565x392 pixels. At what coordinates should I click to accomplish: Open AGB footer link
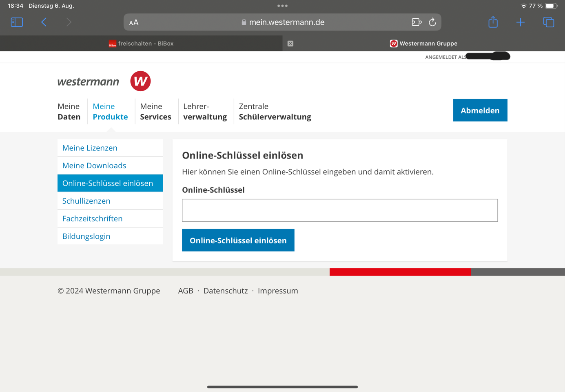(x=186, y=291)
